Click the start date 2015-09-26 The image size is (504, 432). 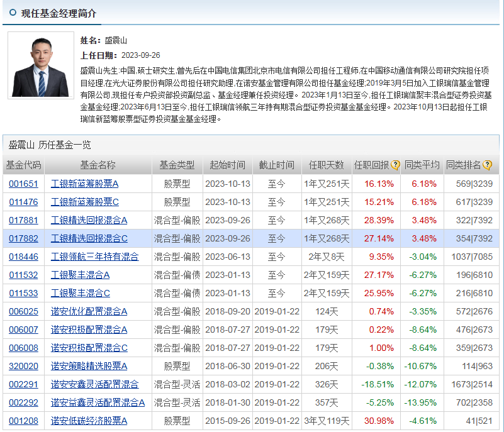(228, 421)
